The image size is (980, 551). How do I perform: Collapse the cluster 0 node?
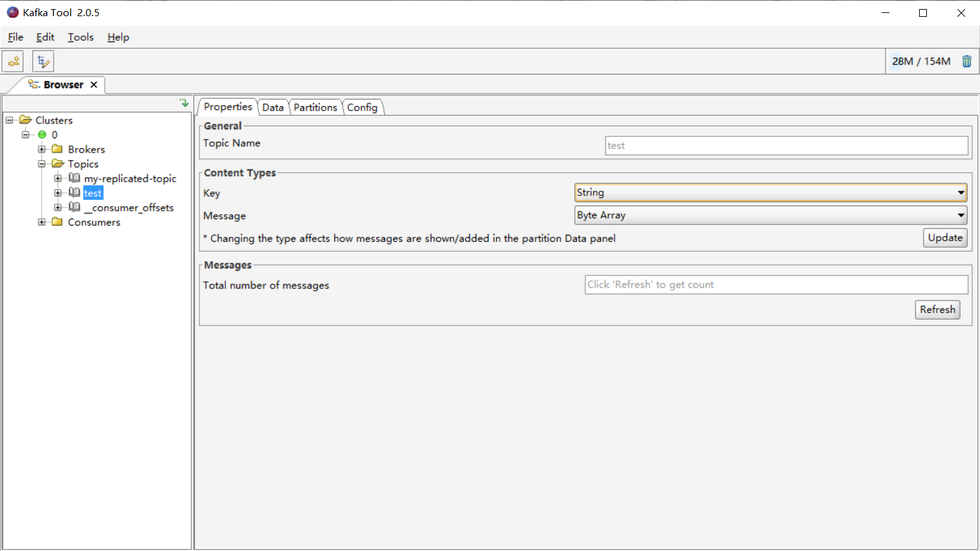tap(25, 135)
